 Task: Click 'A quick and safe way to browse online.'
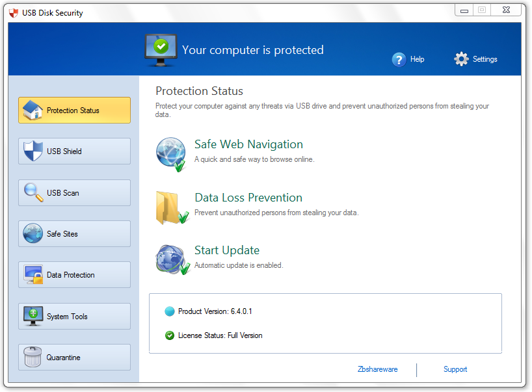coord(254,159)
